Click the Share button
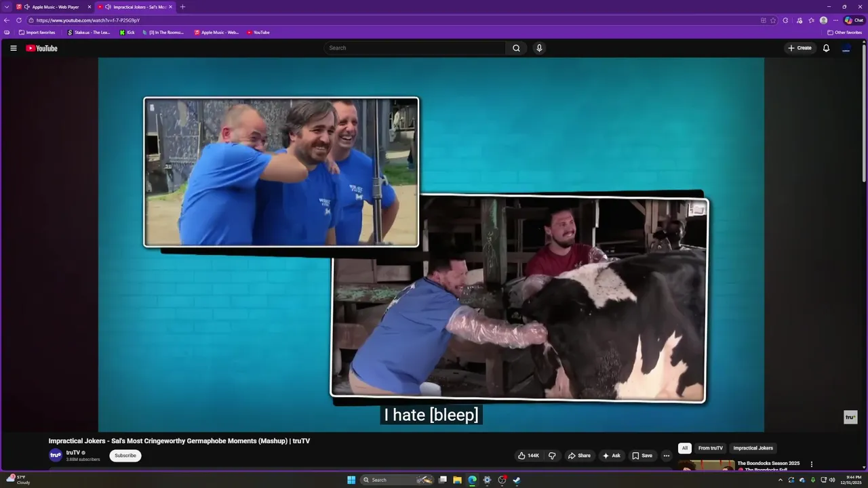Screen dimensions: 868x488 click(579, 455)
